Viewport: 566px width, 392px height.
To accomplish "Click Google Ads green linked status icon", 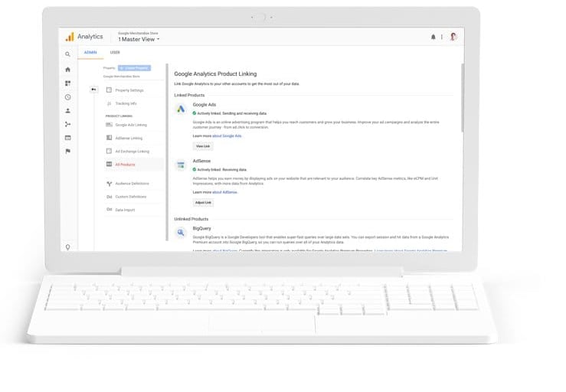I will pyautogui.click(x=195, y=113).
